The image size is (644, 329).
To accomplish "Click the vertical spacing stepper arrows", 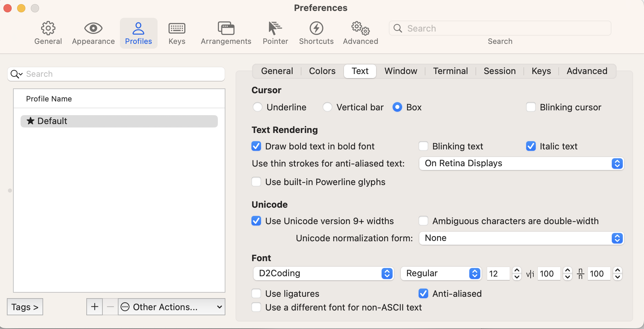I will click(x=618, y=273).
